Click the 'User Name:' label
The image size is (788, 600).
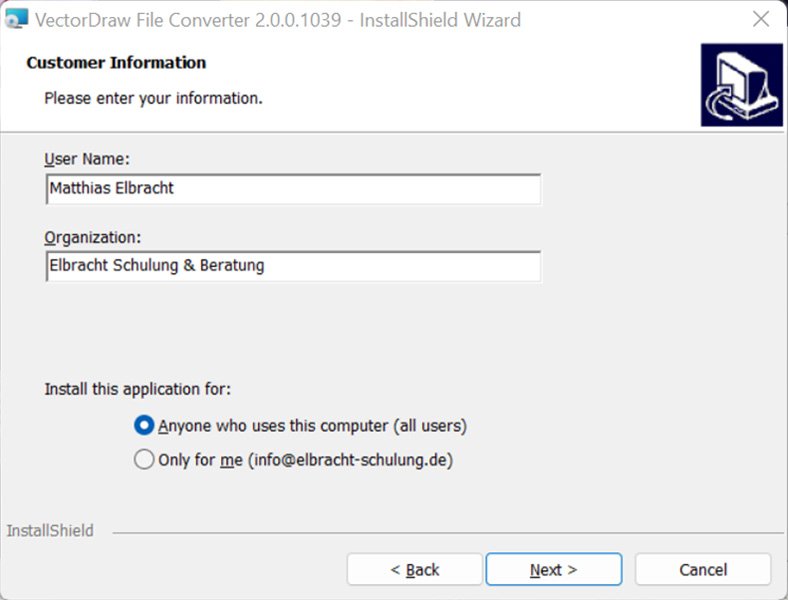click(87, 159)
